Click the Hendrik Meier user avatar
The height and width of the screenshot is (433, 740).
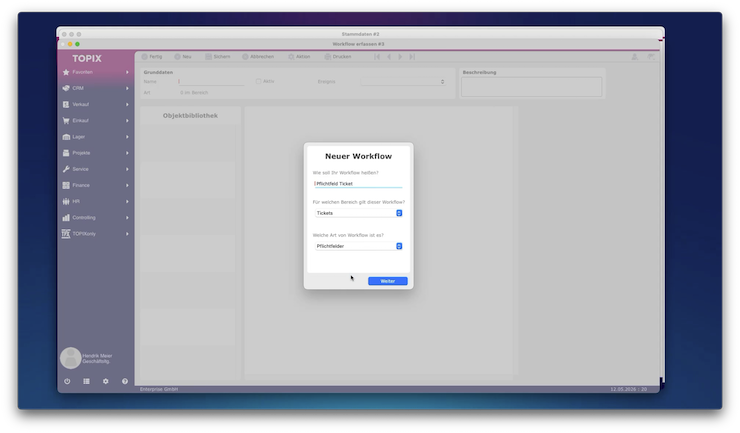click(70, 358)
